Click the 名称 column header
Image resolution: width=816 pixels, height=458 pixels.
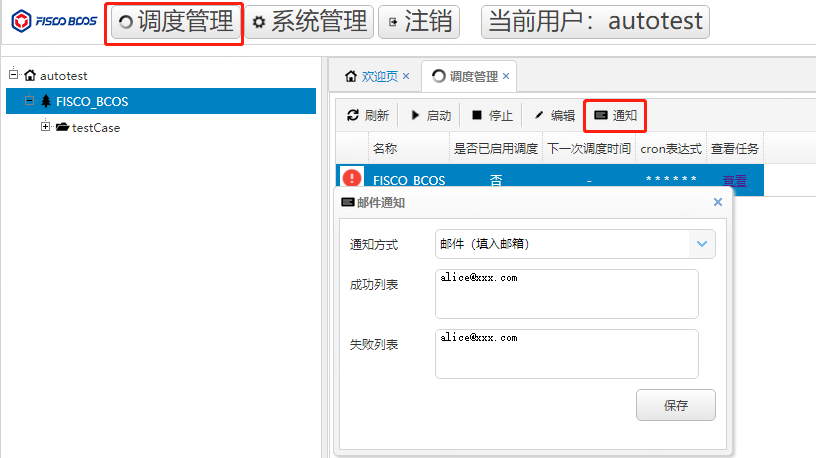point(409,149)
